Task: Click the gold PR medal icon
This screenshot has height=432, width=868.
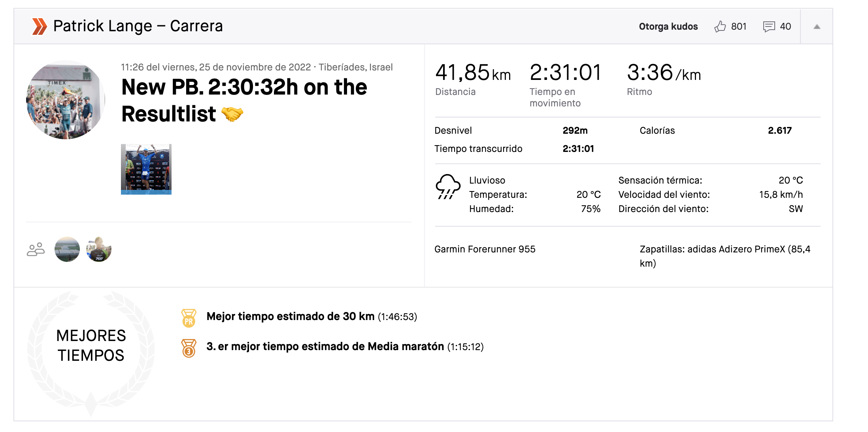Action: [189, 318]
